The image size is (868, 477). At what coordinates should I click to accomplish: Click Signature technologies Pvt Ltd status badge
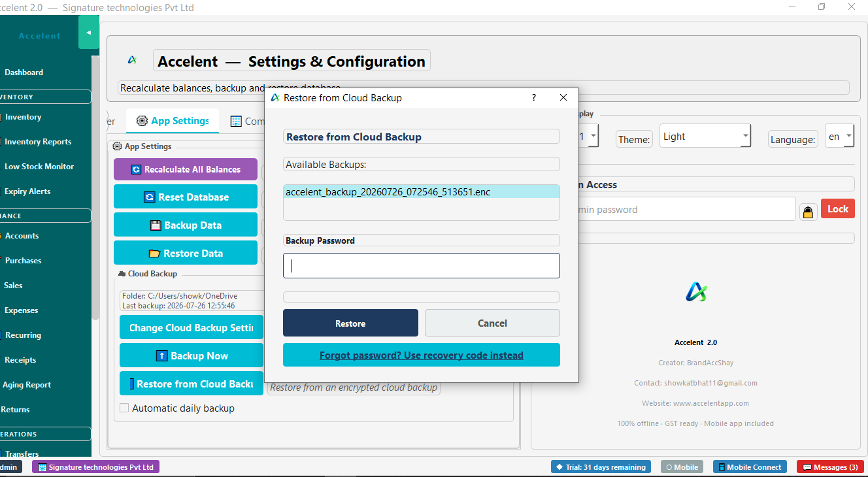95,467
